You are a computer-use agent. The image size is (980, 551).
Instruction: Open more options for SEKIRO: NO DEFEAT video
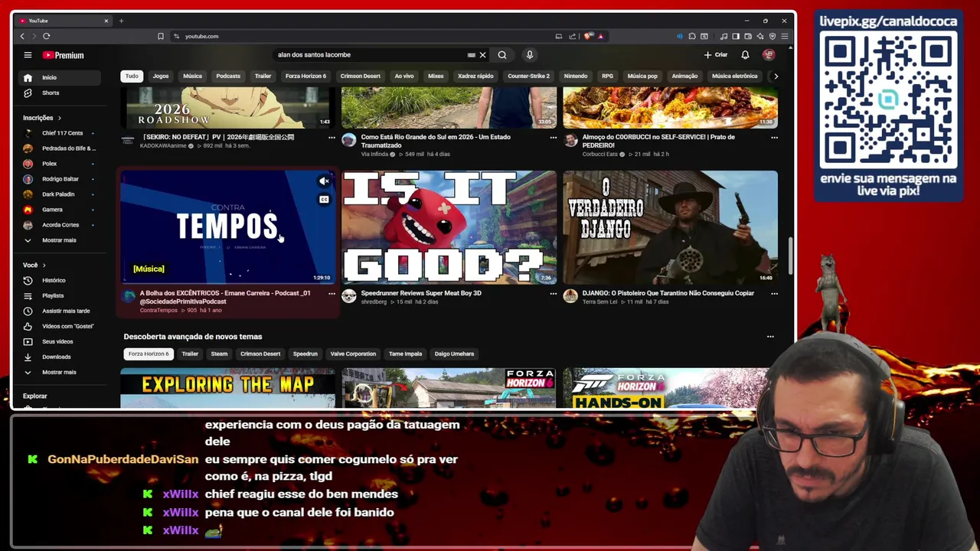point(332,138)
